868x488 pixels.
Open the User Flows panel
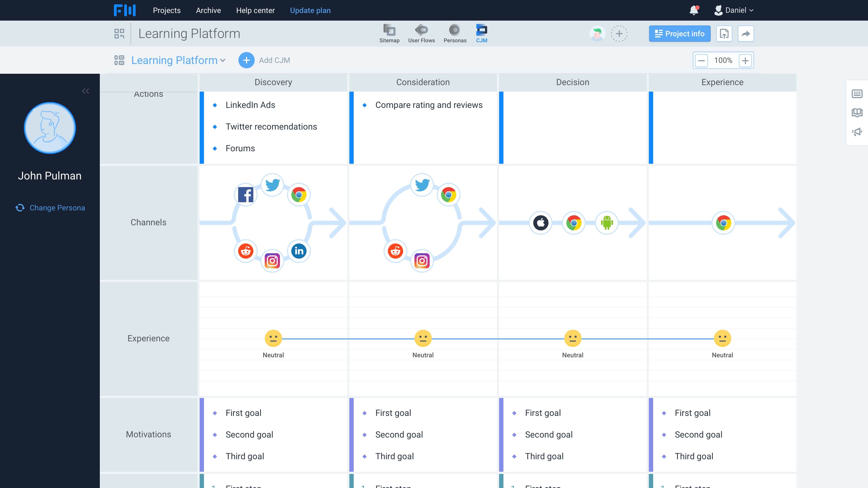pos(421,33)
